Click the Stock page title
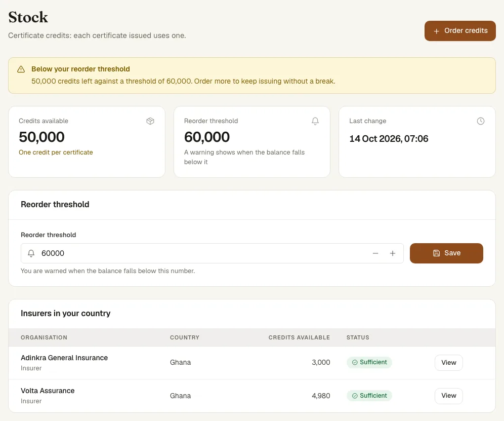Screen dimensions: 504x421 28,17
